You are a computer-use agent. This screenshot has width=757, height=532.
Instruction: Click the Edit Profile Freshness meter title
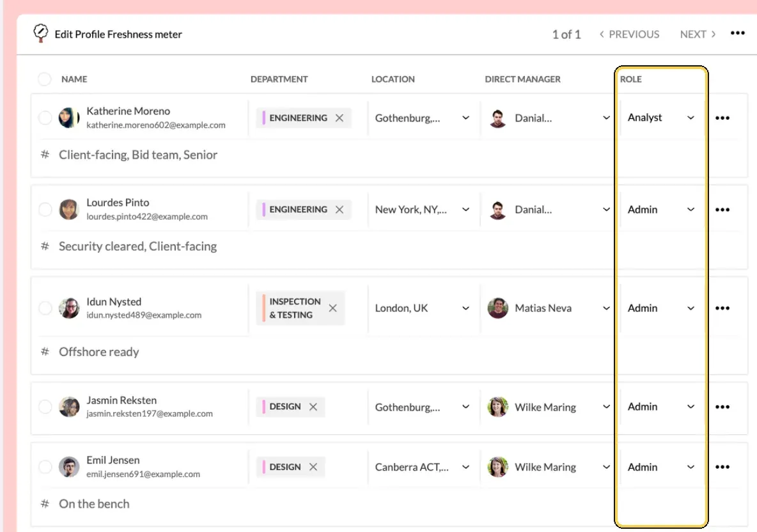118,35
